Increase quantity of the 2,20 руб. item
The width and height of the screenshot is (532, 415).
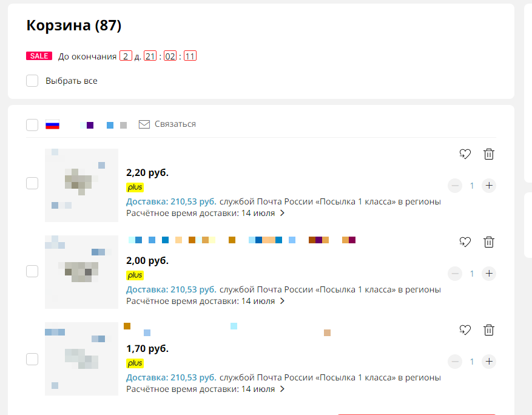[x=489, y=186]
